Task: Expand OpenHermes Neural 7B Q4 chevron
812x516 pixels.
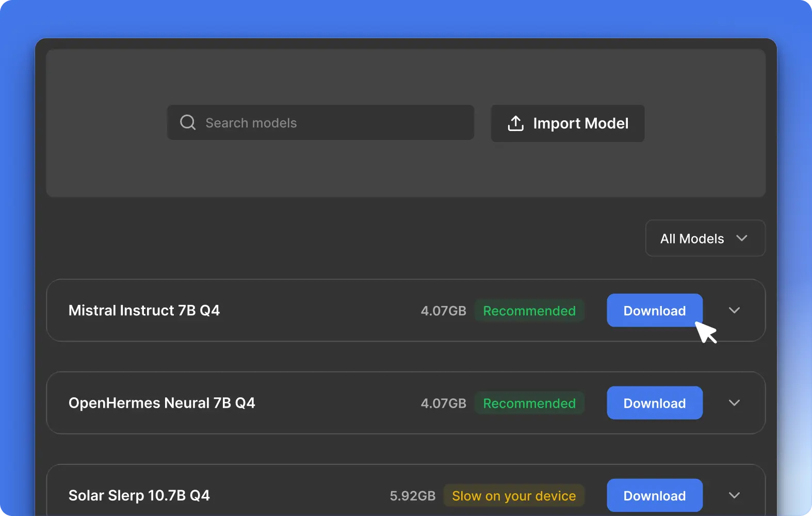Action: point(734,403)
